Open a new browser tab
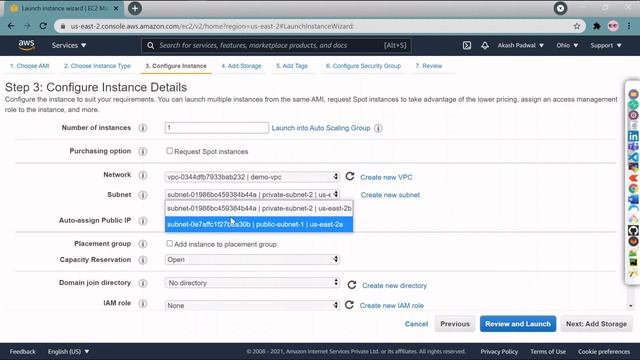Screen dimensions: 640x360 pyautogui.click(x=135, y=8)
